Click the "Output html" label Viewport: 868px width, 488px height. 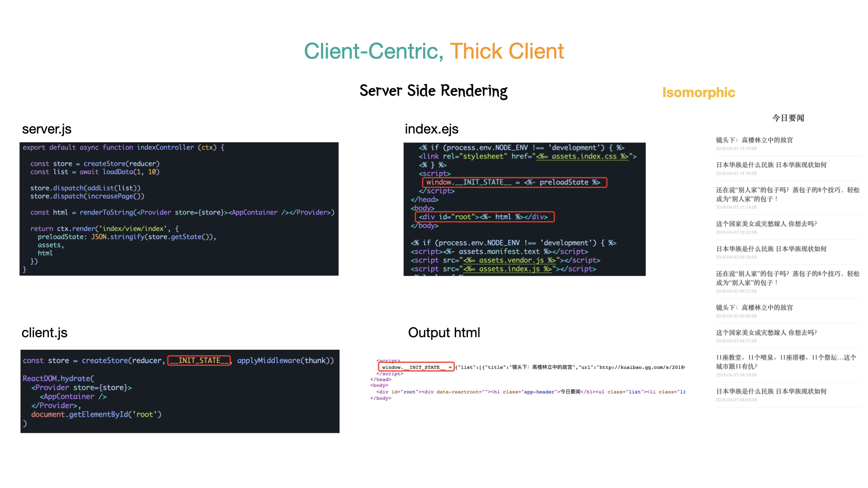(x=444, y=333)
